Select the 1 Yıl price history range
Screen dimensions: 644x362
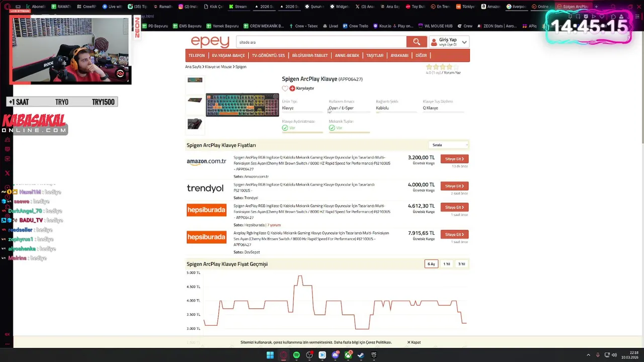click(446, 264)
